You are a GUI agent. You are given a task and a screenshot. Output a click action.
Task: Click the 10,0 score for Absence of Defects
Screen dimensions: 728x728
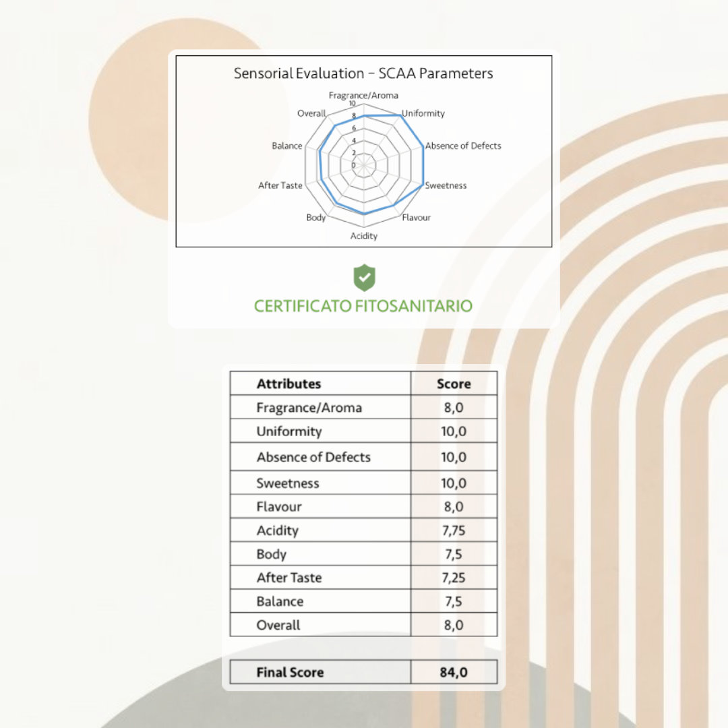(x=454, y=457)
